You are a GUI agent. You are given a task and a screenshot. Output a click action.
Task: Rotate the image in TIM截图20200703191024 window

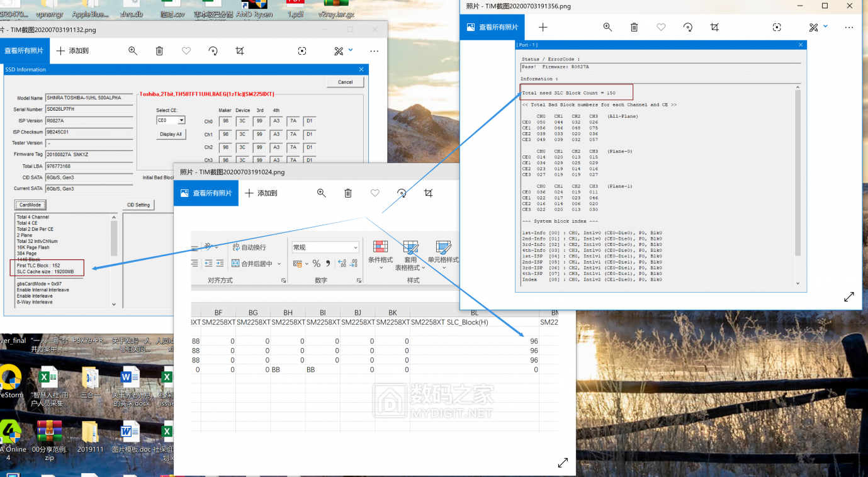402,193
